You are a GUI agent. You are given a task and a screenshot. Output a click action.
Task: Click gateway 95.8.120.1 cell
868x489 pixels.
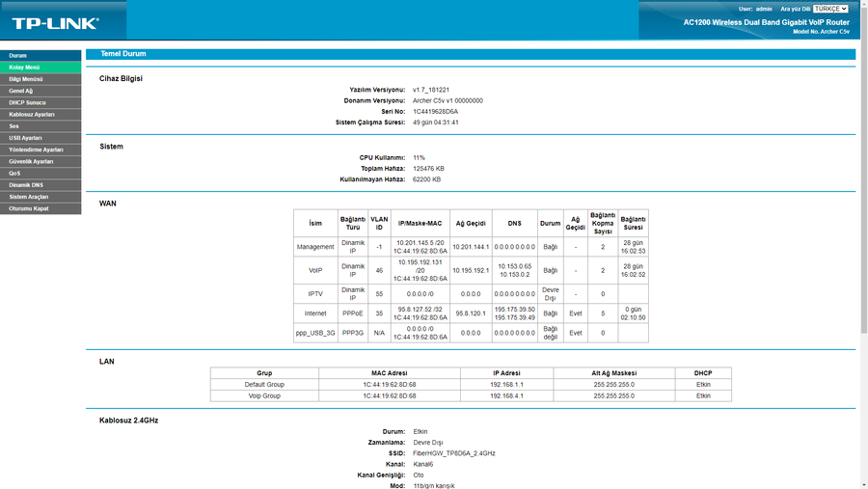(471, 313)
